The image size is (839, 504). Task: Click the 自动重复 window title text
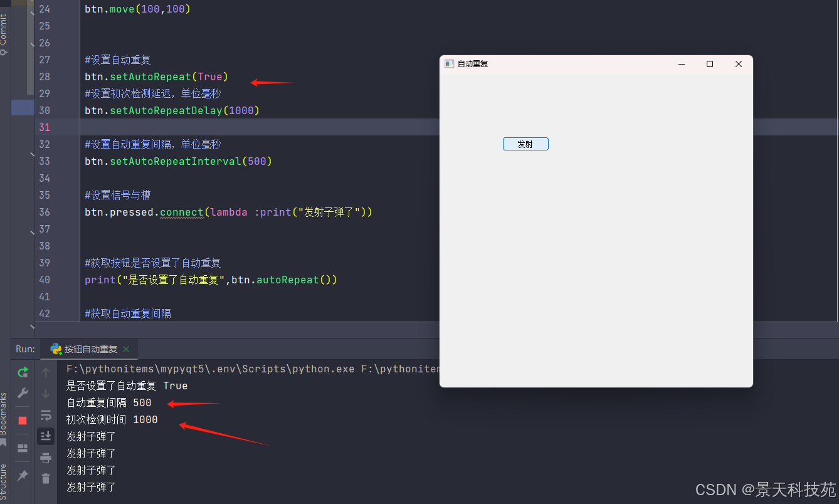[473, 64]
